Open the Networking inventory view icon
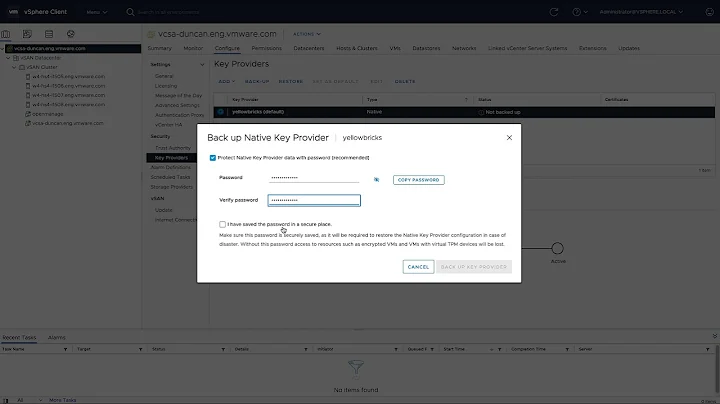This screenshot has width=720, height=404. click(71, 34)
